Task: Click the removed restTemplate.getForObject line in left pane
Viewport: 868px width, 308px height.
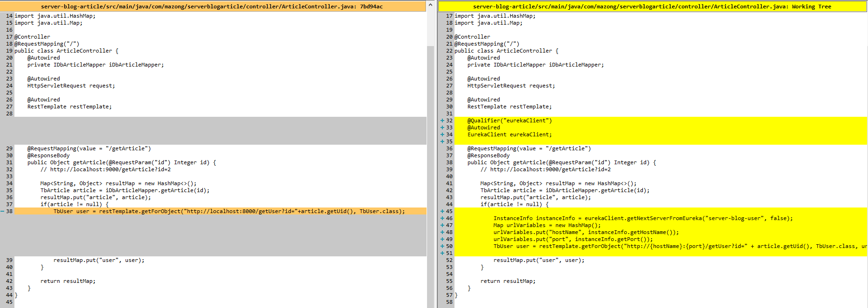Action: coord(229,211)
